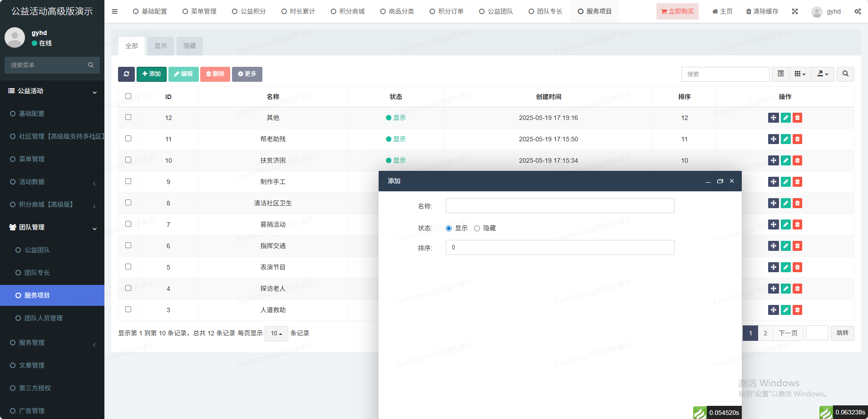The width and height of the screenshot is (868, 419).
Task: Toggle the table view list icon
Action: click(x=780, y=74)
